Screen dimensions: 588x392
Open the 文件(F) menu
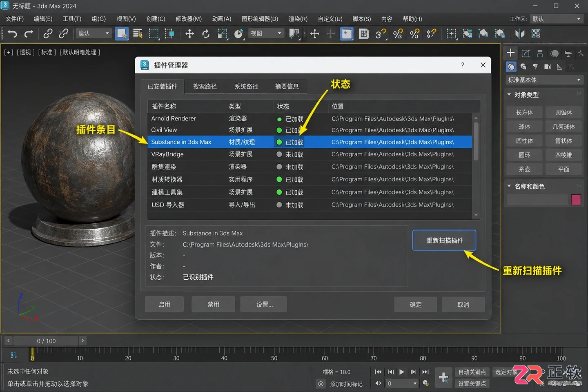click(x=15, y=19)
